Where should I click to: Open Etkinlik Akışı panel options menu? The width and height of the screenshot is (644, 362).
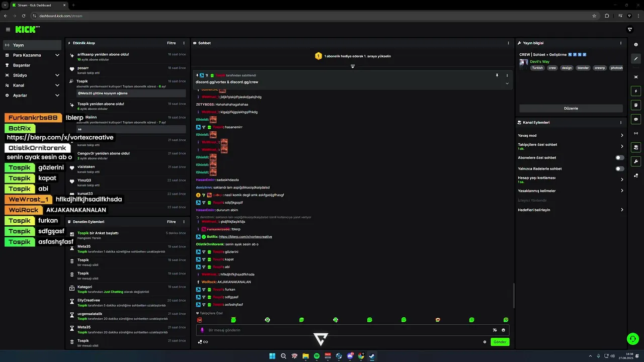184,43
